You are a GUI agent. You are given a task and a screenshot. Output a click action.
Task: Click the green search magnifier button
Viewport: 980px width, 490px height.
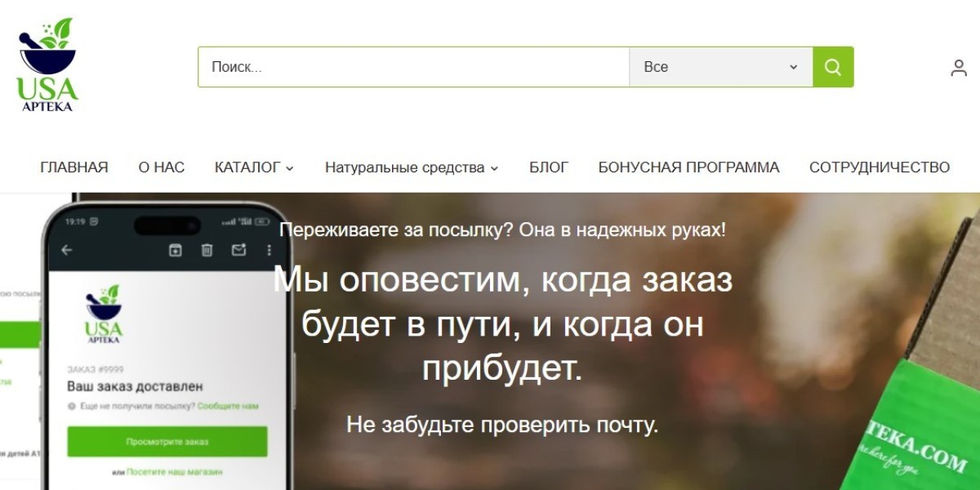[833, 67]
